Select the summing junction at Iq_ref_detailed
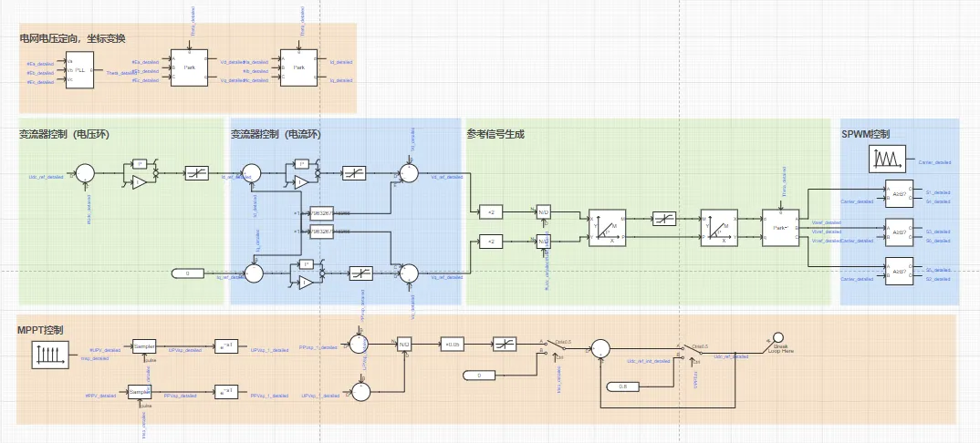Image resolution: width=980 pixels, height=443 pixels. pyautogui.click(x=254, y=273)
